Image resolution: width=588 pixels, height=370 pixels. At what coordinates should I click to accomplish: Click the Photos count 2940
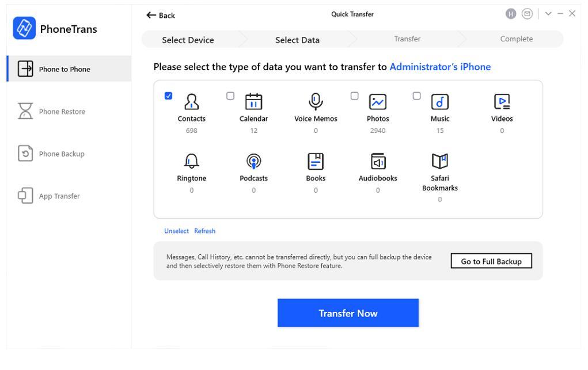378,131
